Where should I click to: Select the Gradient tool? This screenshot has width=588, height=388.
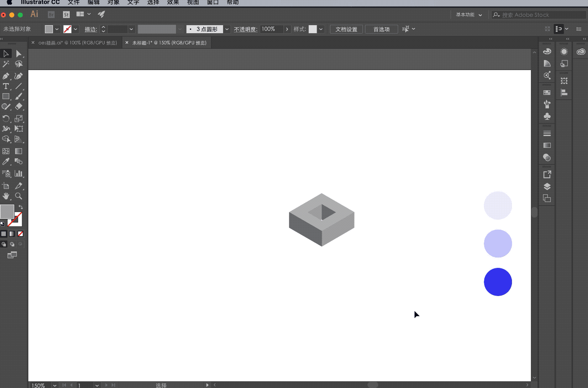point(18,151)
